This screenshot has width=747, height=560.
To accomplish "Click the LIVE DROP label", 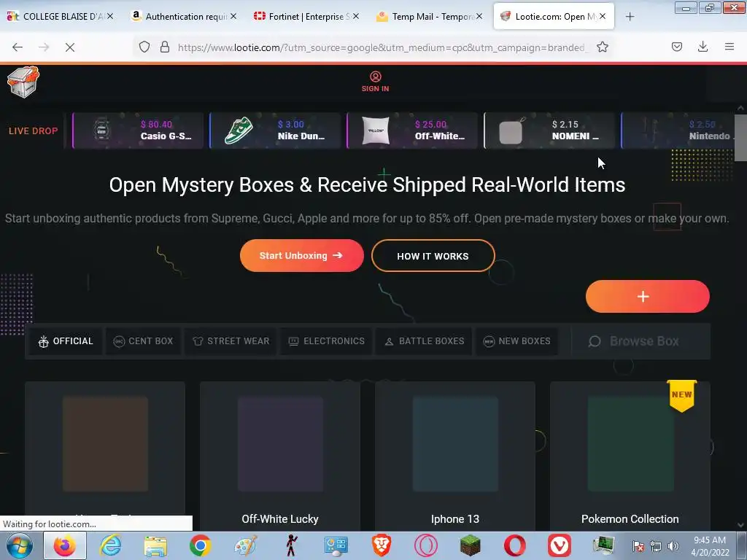I will (34, 131).
